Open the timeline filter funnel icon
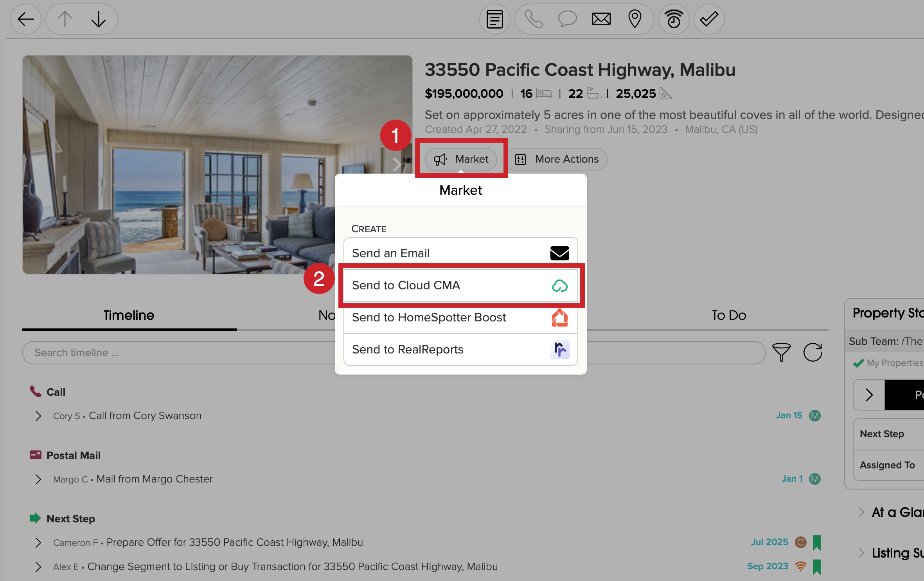The height and width of the screenshot is (581, 924). [x=781, y=352]
